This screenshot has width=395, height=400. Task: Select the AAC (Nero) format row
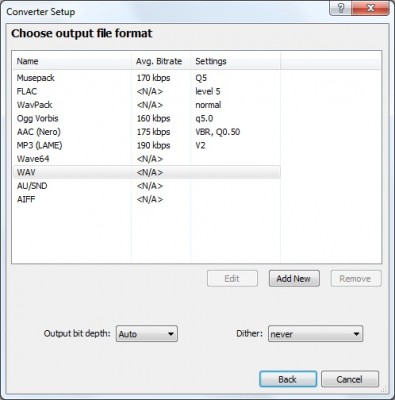[147, 132]
